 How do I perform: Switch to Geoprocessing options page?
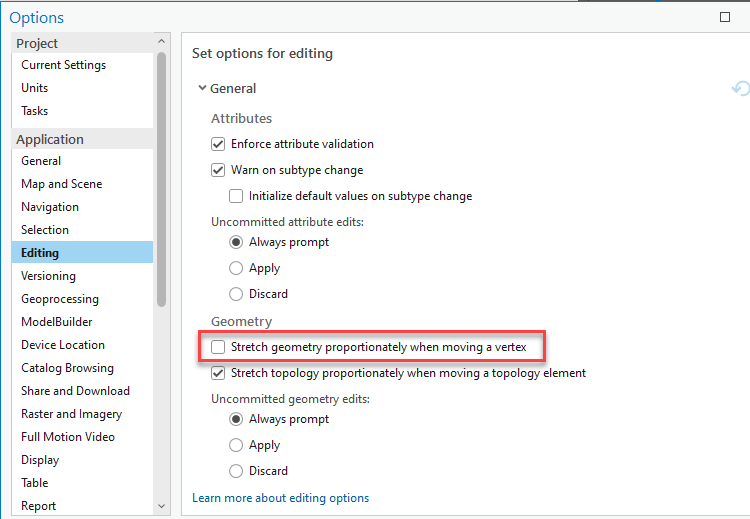click(x=60, y=299)
